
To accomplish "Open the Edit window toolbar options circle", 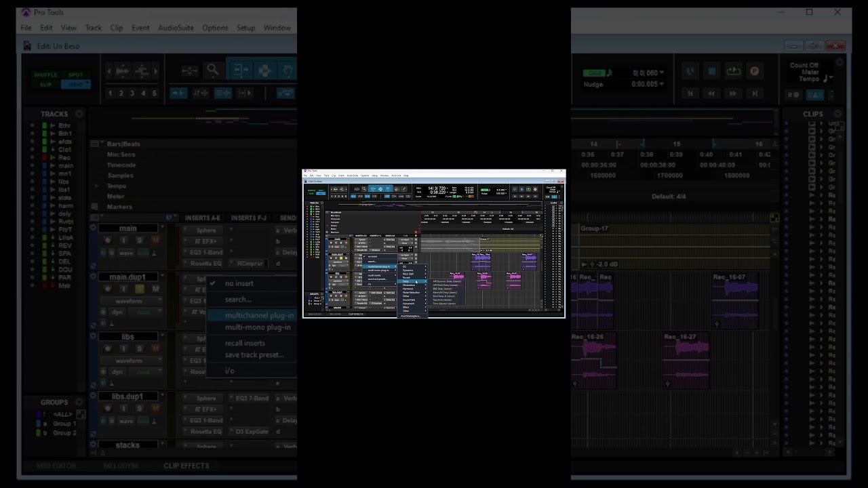I will (x=562, y=186).
